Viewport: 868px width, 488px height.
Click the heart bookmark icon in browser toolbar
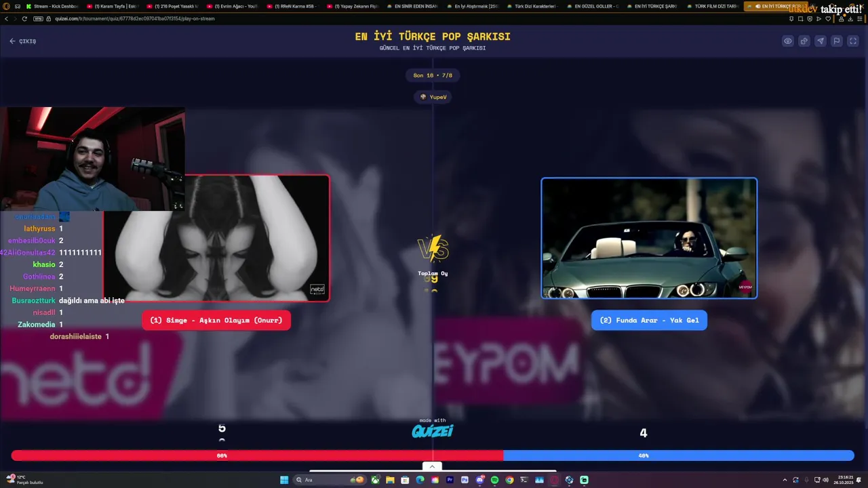coord(828,19)
